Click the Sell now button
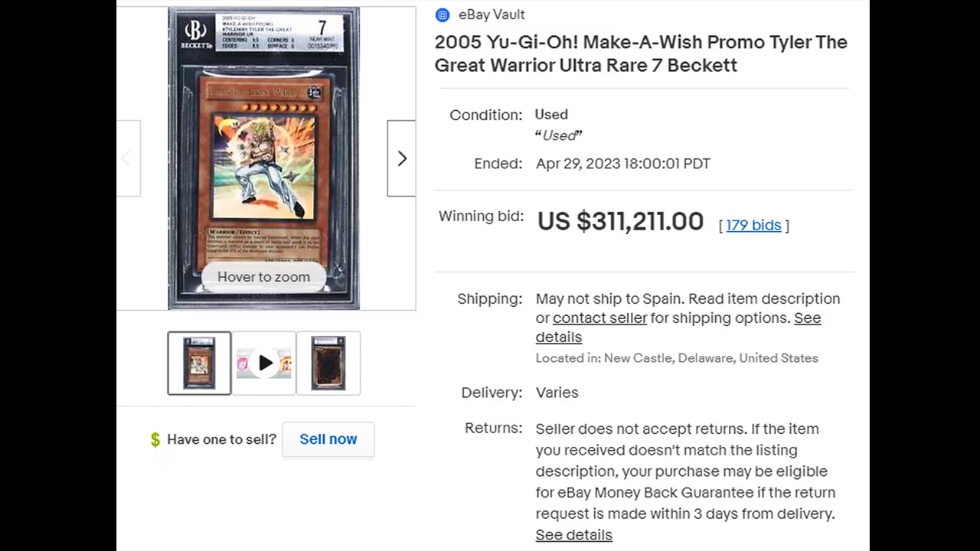This screenshot has height=551, width=980. [x=328, y=439]
